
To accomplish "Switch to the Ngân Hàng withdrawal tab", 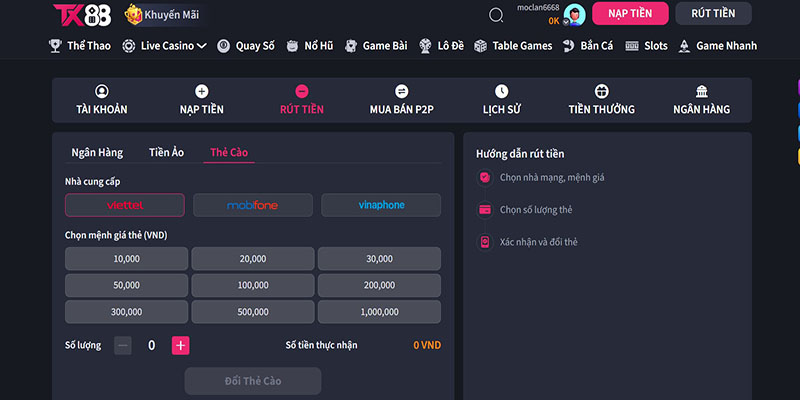I will (97, 152).
